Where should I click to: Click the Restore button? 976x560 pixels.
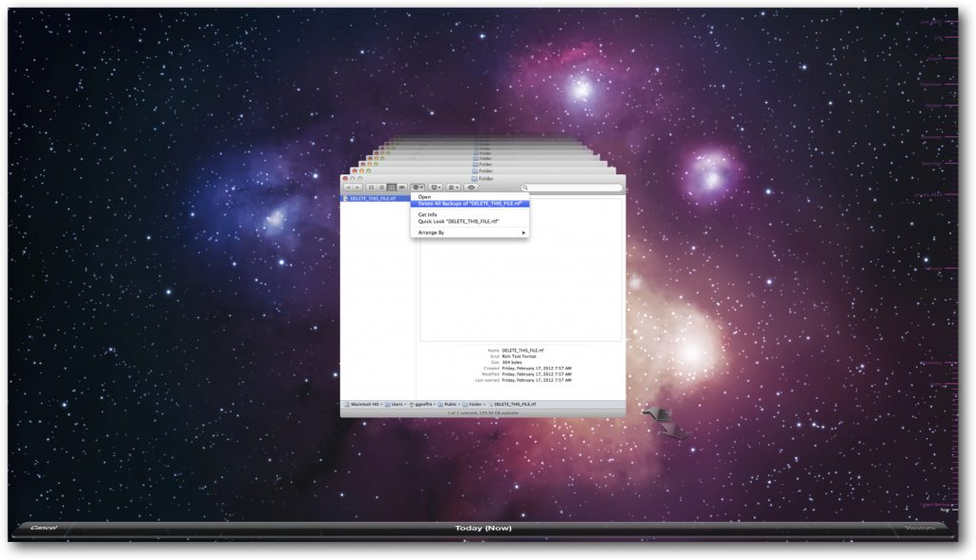[919, 527]
